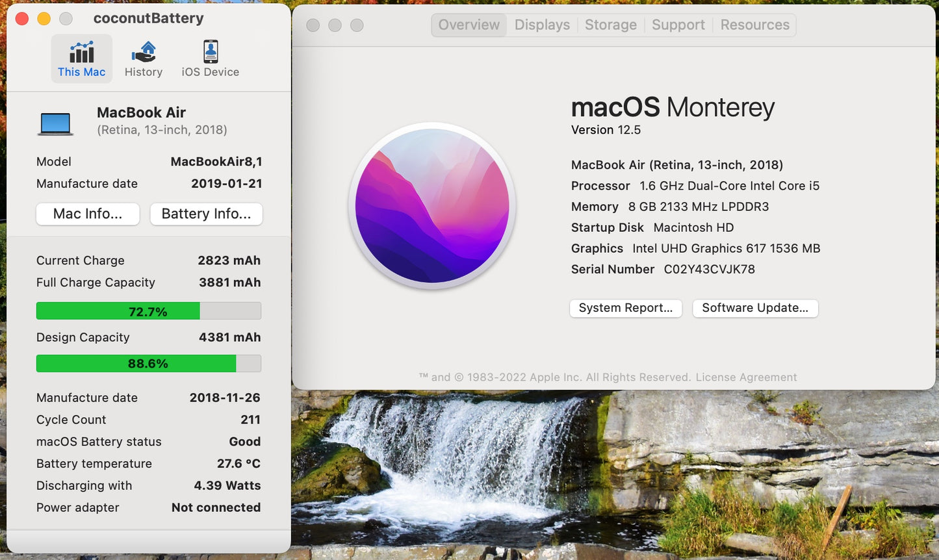
Task: Open the Battery Info… details
Action: 206,214
